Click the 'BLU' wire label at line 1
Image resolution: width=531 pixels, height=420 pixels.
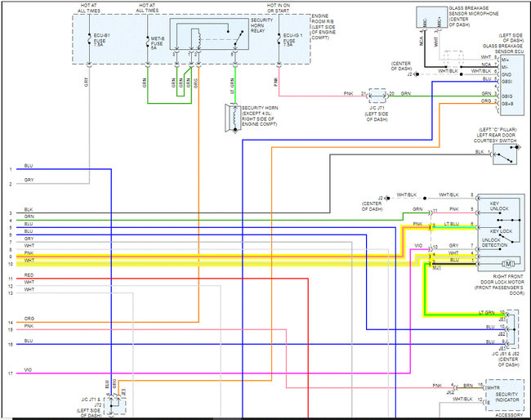click(29, 166)
